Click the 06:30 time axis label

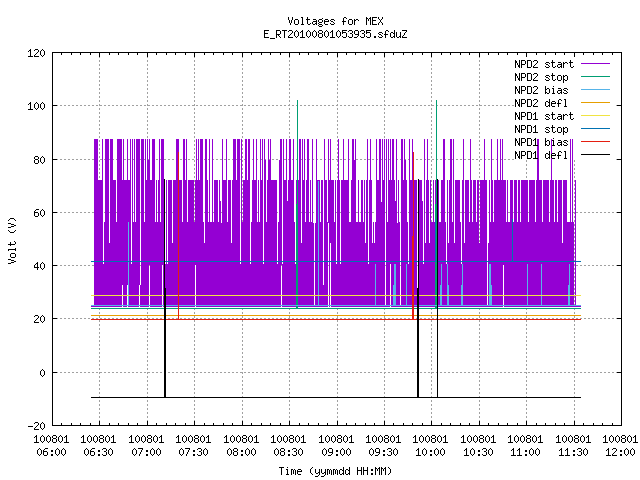[99, 453]
